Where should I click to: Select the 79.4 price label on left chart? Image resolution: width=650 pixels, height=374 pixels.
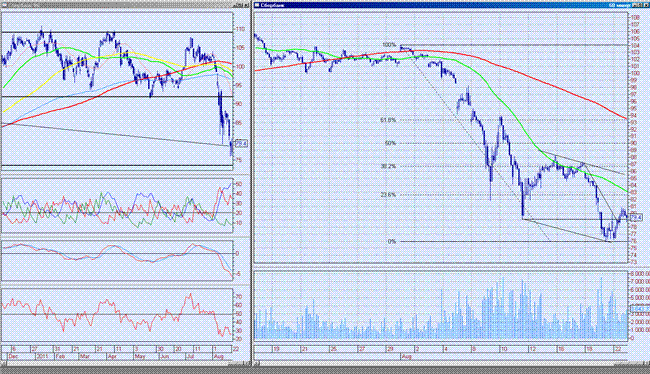(241, 143)
